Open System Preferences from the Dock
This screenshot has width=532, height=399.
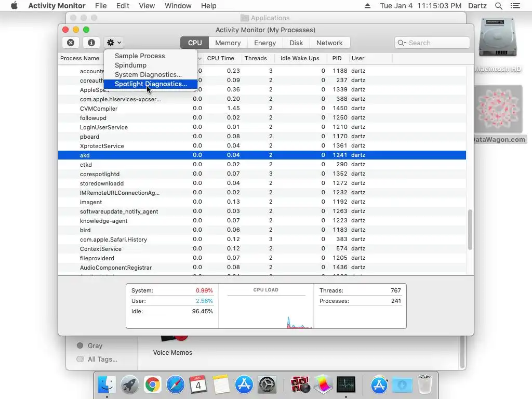pyautogui.click(x=267, y=385)
